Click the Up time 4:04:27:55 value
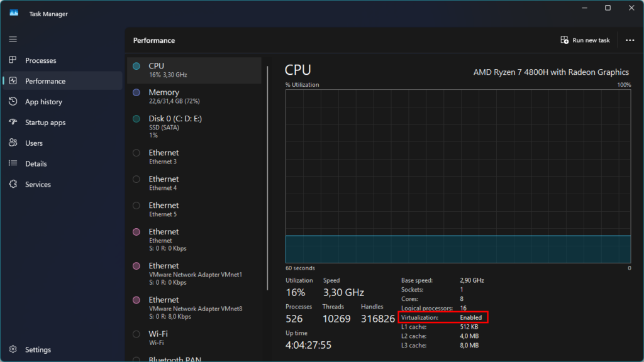 click(x=308, y=345)
